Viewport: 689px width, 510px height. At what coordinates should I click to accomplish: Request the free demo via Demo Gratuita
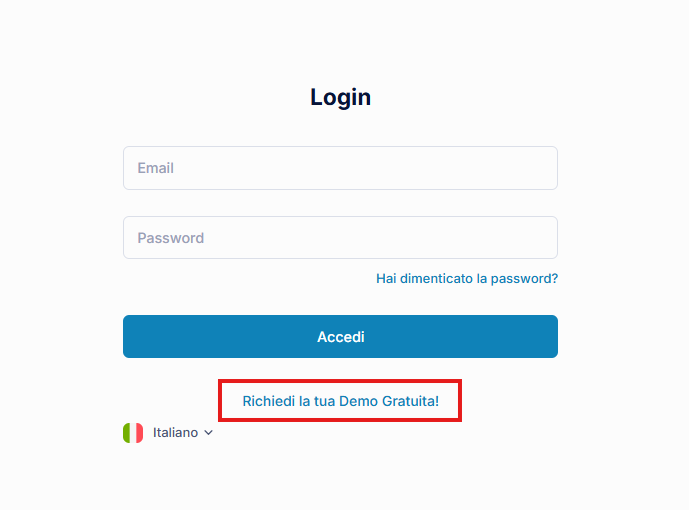340,401
